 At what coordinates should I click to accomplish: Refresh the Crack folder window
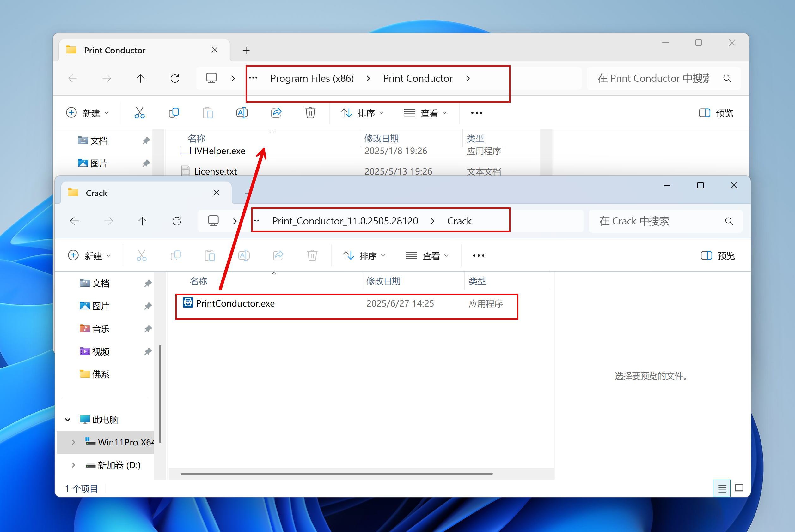[177, 221]
